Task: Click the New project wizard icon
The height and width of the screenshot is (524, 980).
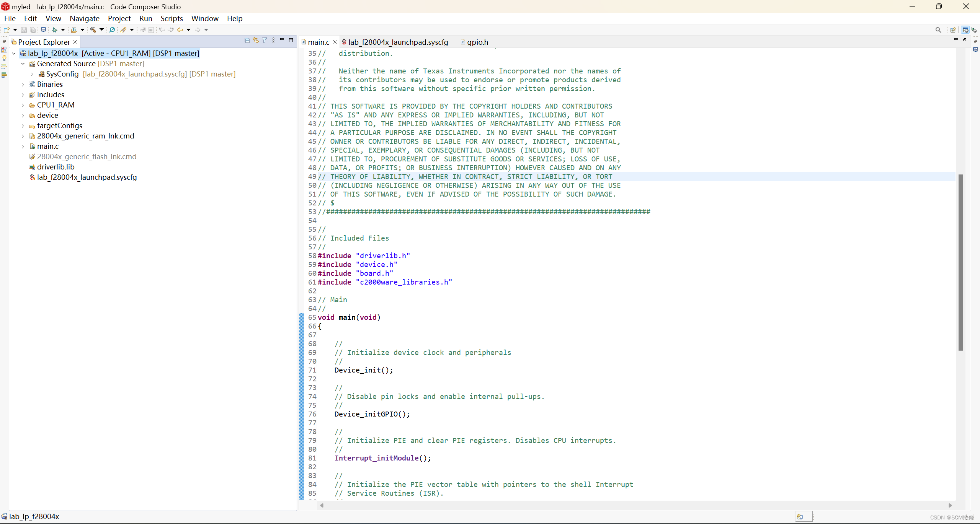Action: (7, 30)
